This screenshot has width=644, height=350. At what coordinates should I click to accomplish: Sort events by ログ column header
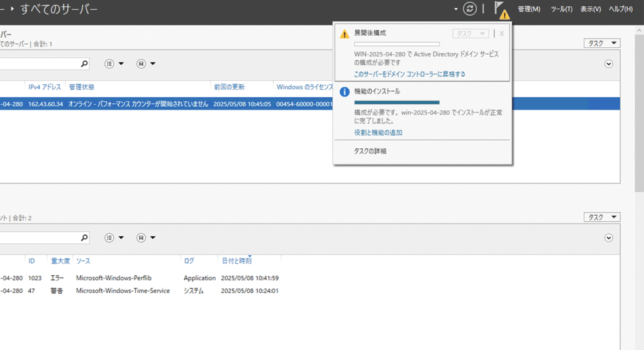click(189, 261)
